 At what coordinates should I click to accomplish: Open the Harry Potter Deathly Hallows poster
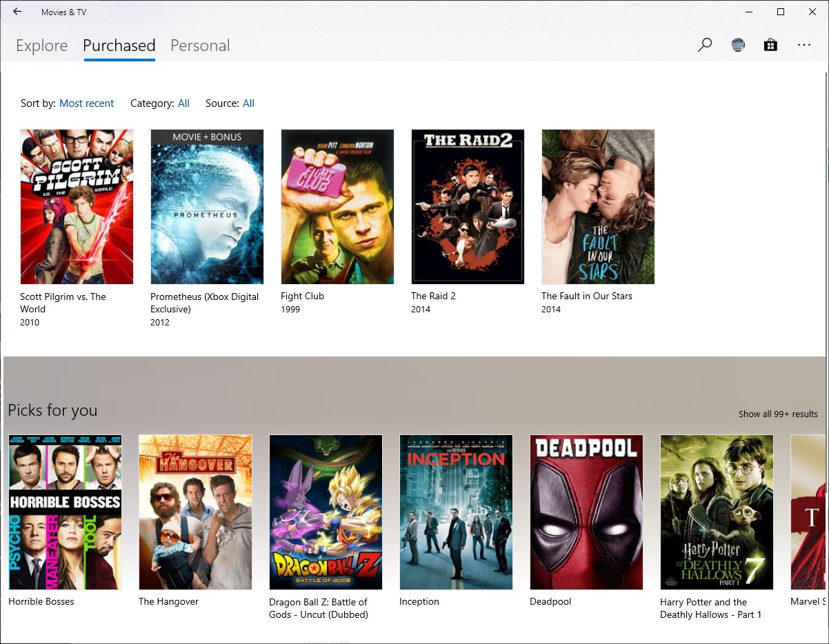click(717, 512)
